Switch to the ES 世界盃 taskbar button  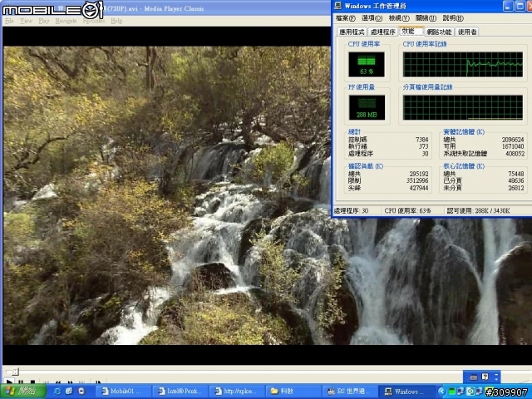pos(350,392)
